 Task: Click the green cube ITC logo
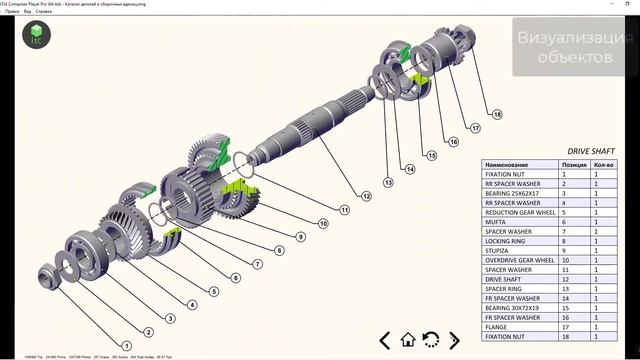point(36,35)
